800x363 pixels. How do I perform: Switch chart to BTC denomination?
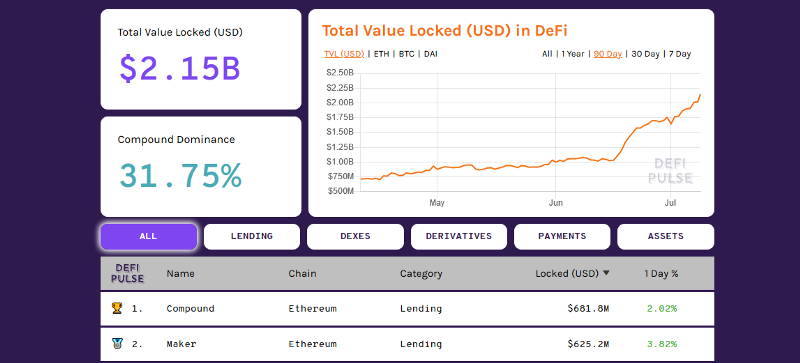[x=406, y=54]
